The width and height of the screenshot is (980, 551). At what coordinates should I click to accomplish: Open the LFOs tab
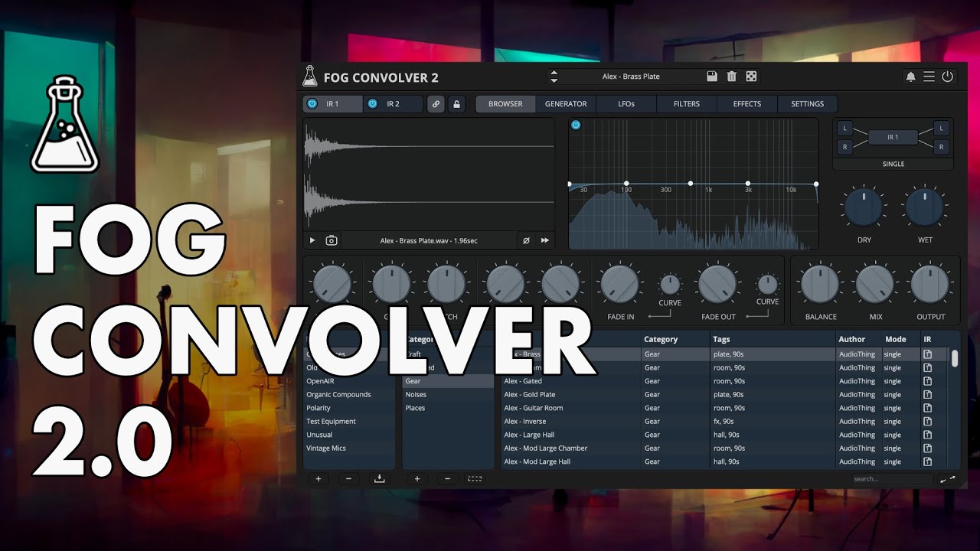click(x=626, y=104)
